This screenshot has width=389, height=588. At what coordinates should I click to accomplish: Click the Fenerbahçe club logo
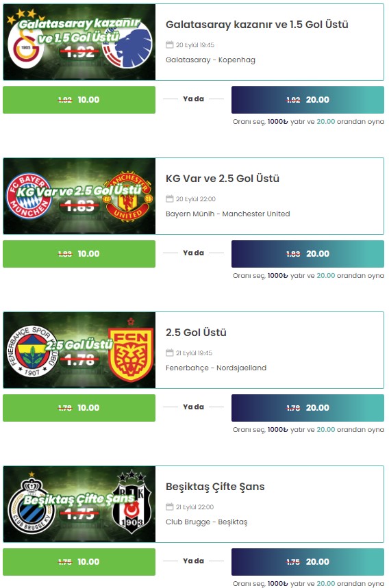pyautogui.click(x=32, y=351)
